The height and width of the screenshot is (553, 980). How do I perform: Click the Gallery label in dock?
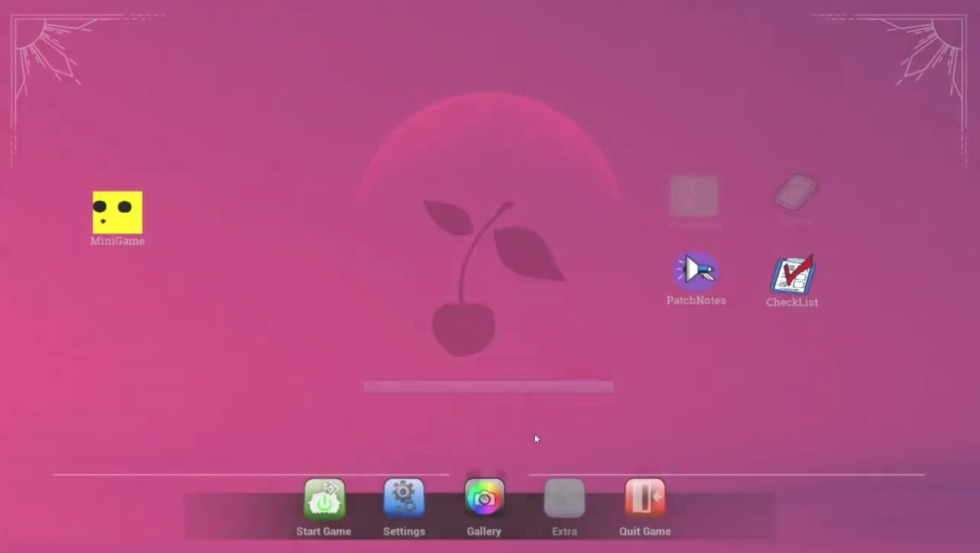[x=483, y=531]
